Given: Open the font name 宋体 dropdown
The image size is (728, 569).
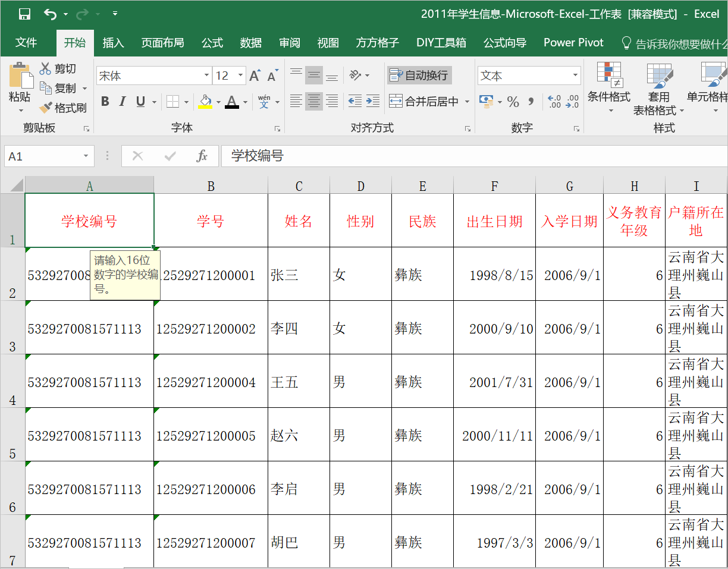Looking at the screenshot, I should point(206,76).
